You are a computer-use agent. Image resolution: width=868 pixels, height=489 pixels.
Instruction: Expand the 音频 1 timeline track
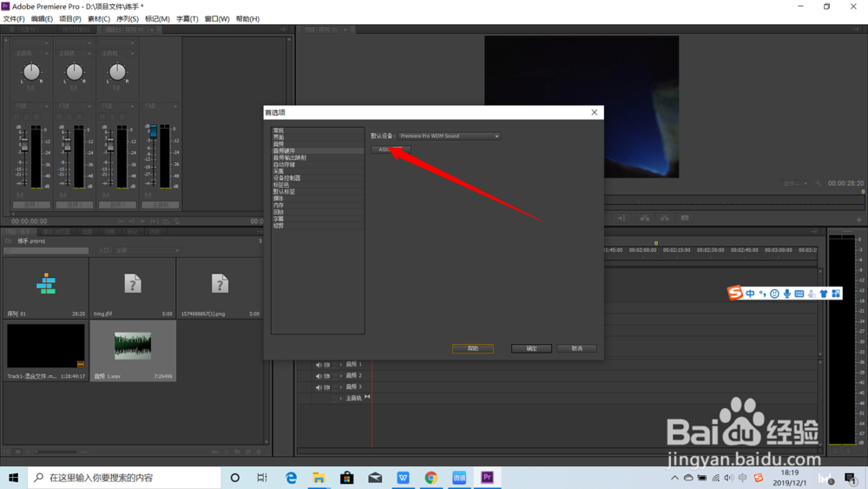[x=341, y=365]
